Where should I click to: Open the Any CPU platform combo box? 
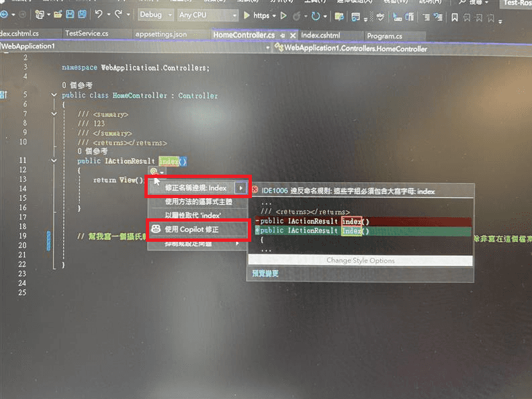point(208,15)
